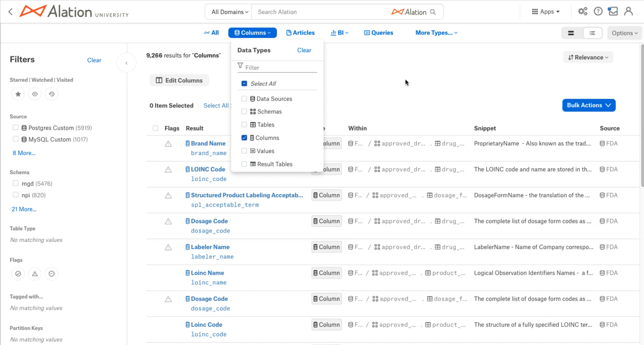This screenshot has width=644, height=345.
Task: Click the Edit Columns button
Action: point(179,81)
